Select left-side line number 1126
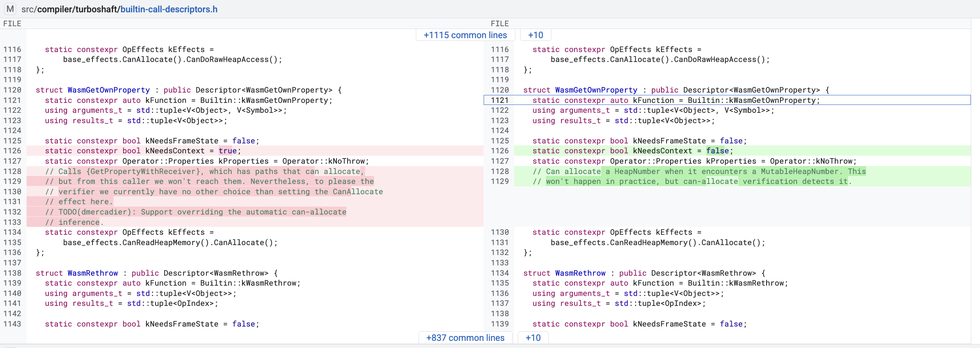 (12, 151)
